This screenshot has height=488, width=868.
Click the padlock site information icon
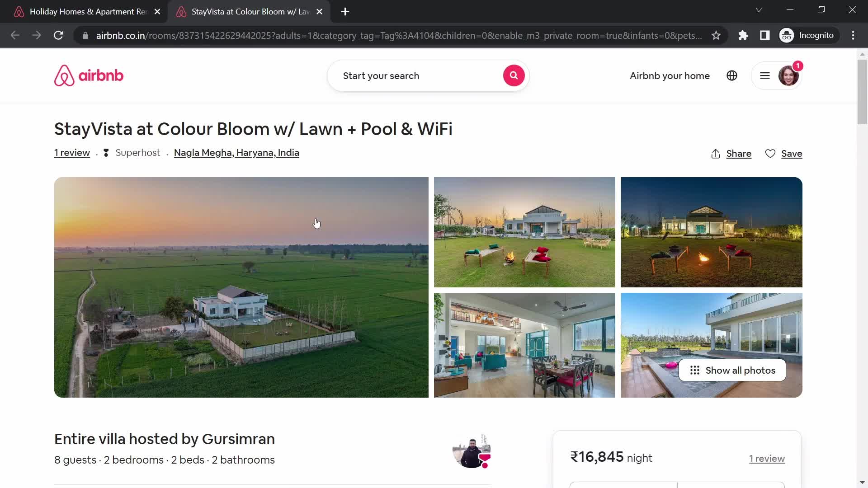tap(85, 36)
